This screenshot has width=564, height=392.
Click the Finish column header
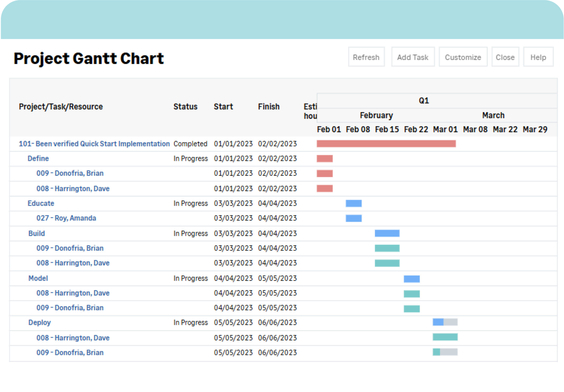269,107
